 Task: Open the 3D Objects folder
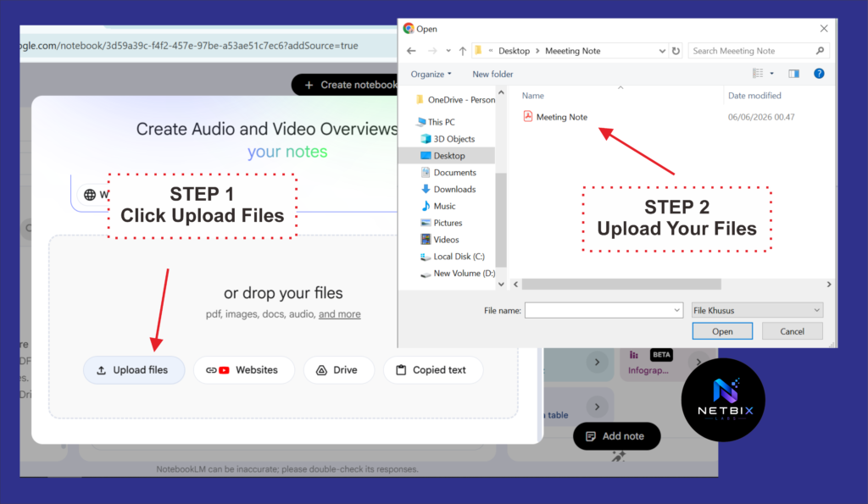(x=448, y=139)
